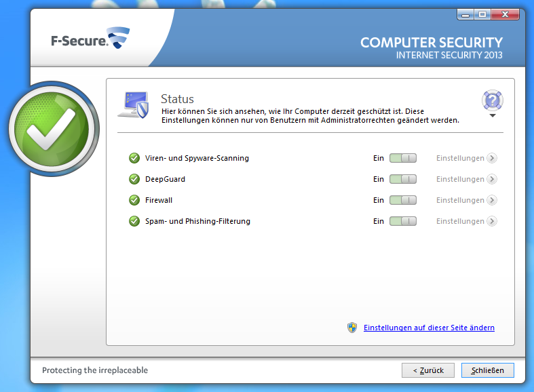Toggle the DeepGuard switch
Screen dimensions: 534x392
tap(403, 179)
